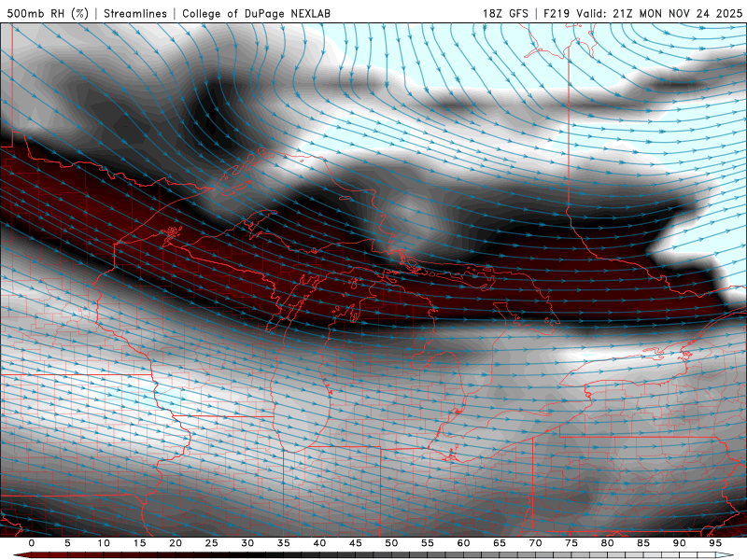Click the '5' label on the color scale
The height and width of the screenshot is (560, 747).
[x=67, y=543]
